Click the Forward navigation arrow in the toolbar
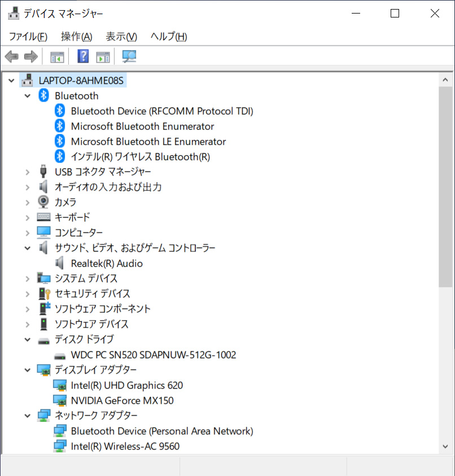This screenshot has height=476, width=455. pos(30,56)
